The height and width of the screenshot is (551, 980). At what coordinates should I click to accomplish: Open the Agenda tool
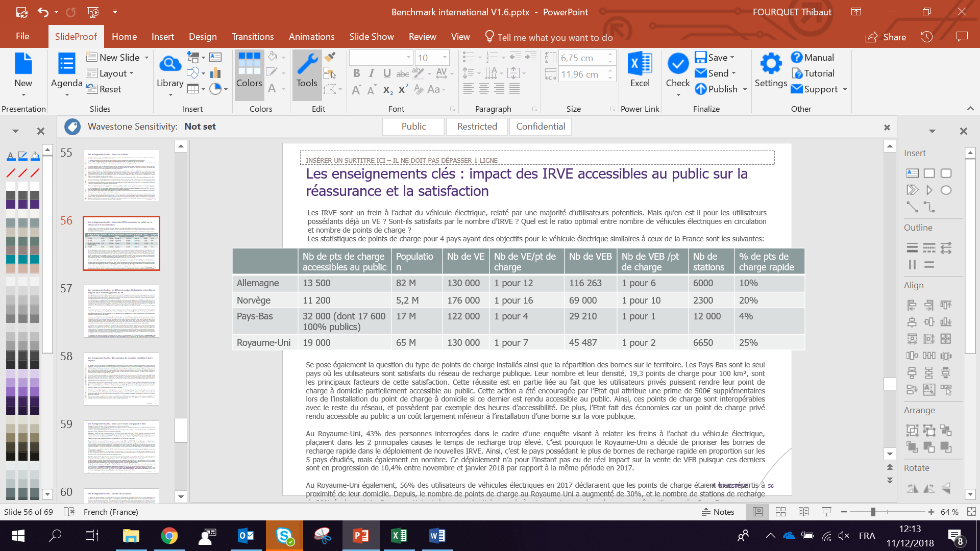point(66,74)
